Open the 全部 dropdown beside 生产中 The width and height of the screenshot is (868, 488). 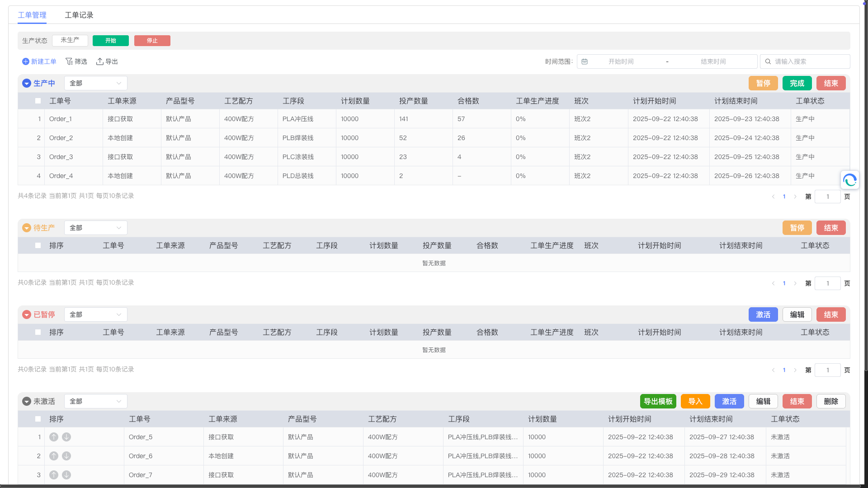95,83
